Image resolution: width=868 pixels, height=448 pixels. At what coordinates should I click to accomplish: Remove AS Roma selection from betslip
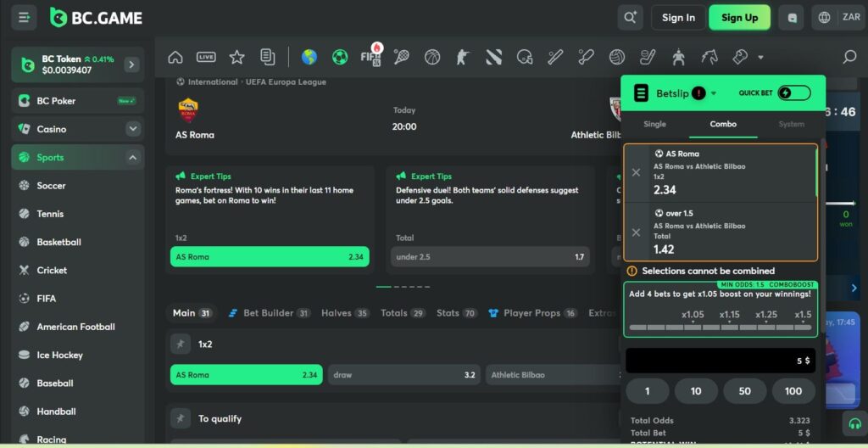click(x=636, y=172)
